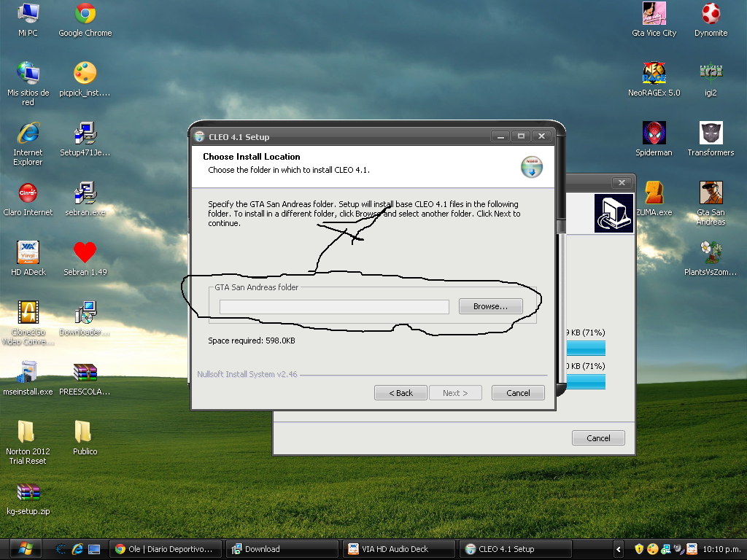Open the Claro Internet shortcut
Screen dimensions: 747x560
[x=28, y=198]
